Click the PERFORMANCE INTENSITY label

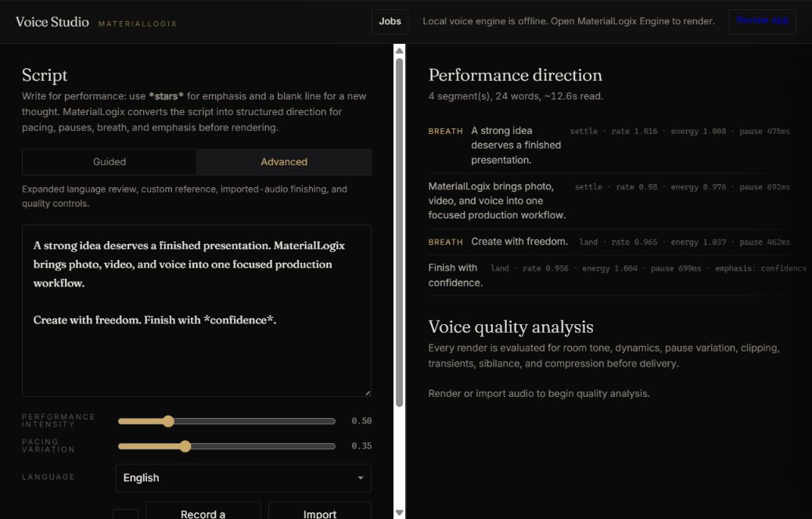pyautogui.click(x=59, y=420)
